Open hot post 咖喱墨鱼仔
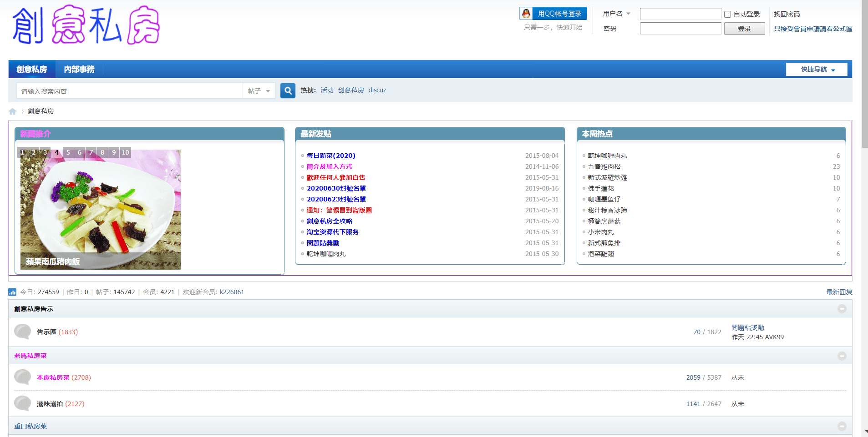This screenshot has width=868, height=437. 604,199
